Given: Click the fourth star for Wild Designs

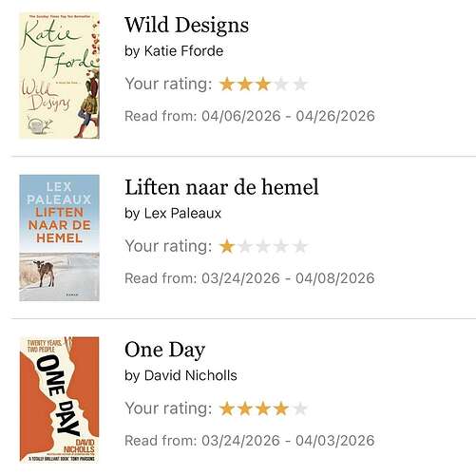Looking at the screenshot, I should tap(281, 85).
